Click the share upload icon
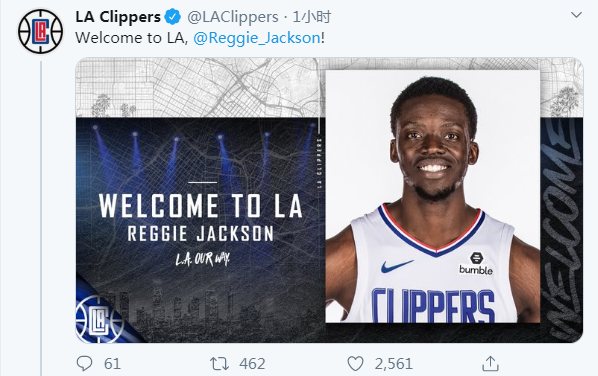Screen dimensions: 598x376 (490, 363)
